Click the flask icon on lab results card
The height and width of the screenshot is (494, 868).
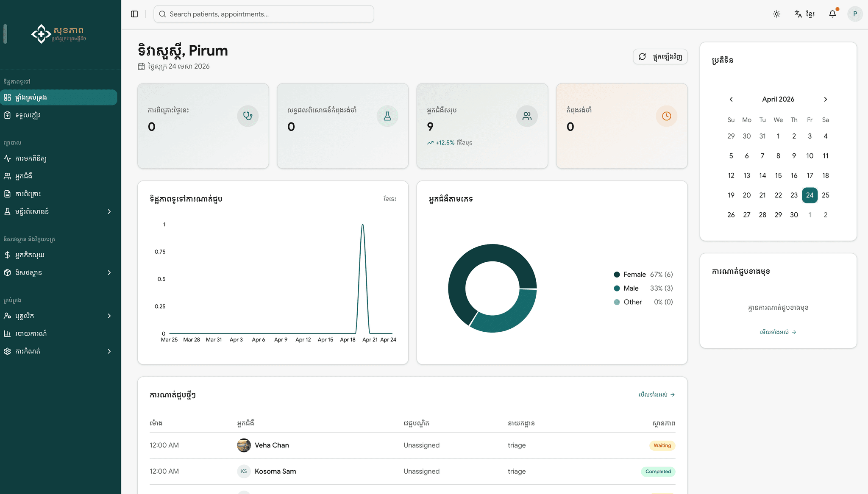tap(387, 116)
